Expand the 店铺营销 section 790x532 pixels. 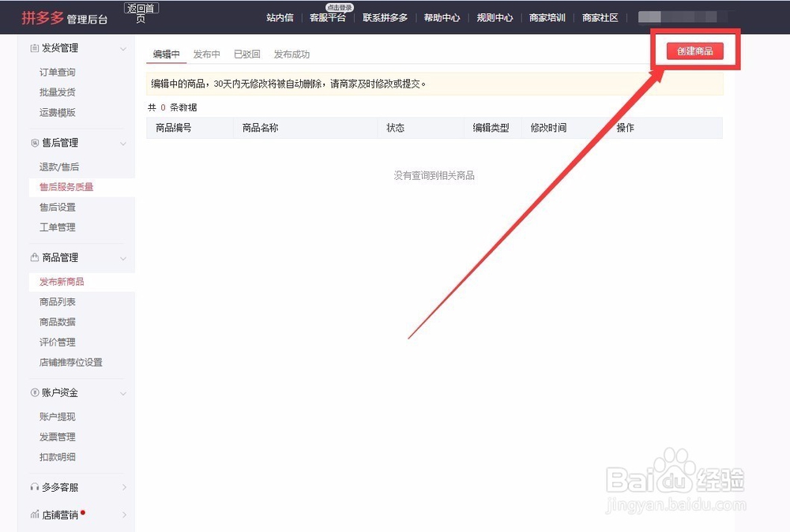(x=122, y=514)
